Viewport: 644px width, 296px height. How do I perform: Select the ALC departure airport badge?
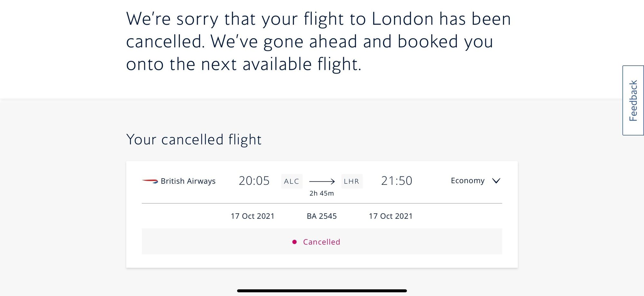point(292,181)
